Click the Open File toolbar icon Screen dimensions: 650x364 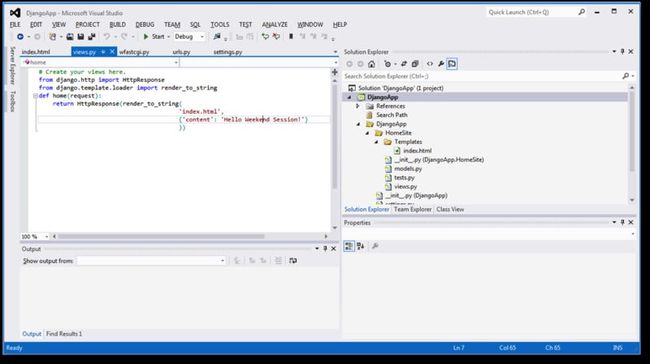pyautogui.click(x=70, y=37)
